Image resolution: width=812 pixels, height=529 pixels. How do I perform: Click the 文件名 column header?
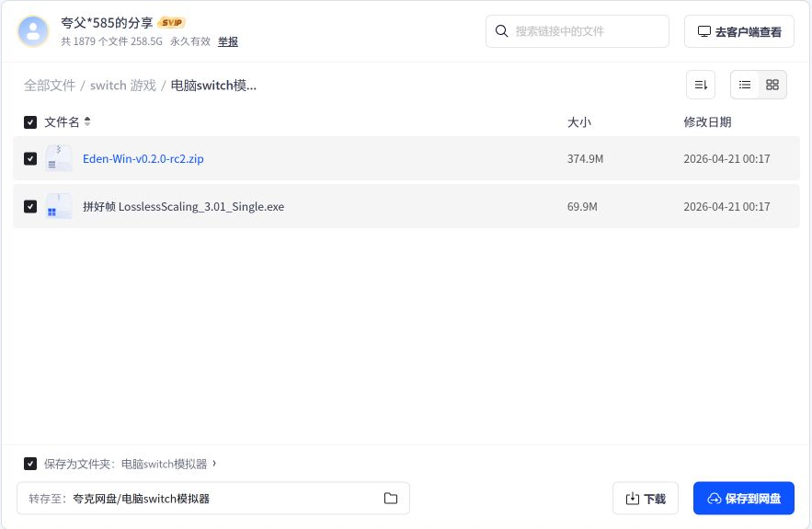coord(62,122)
